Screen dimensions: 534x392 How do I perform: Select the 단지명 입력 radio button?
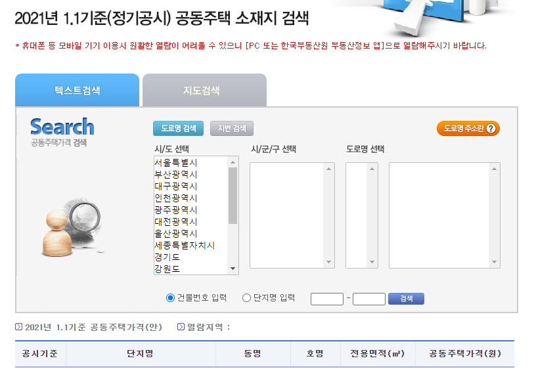(246, 298)
